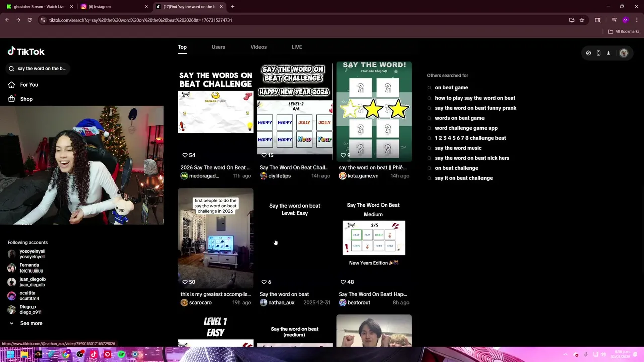Click suggestion 'word challenge game app'
644x362 pixels.
click(x=466, y=128)
